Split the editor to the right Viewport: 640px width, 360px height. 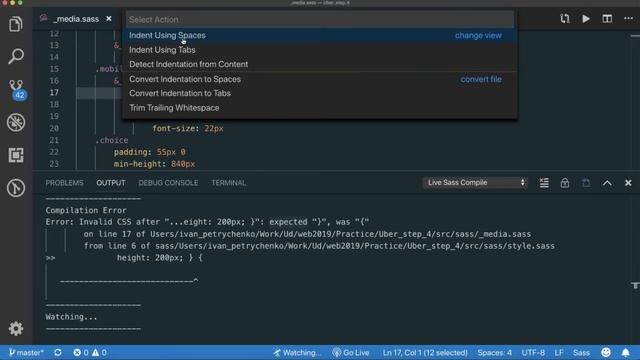point(607,19)
